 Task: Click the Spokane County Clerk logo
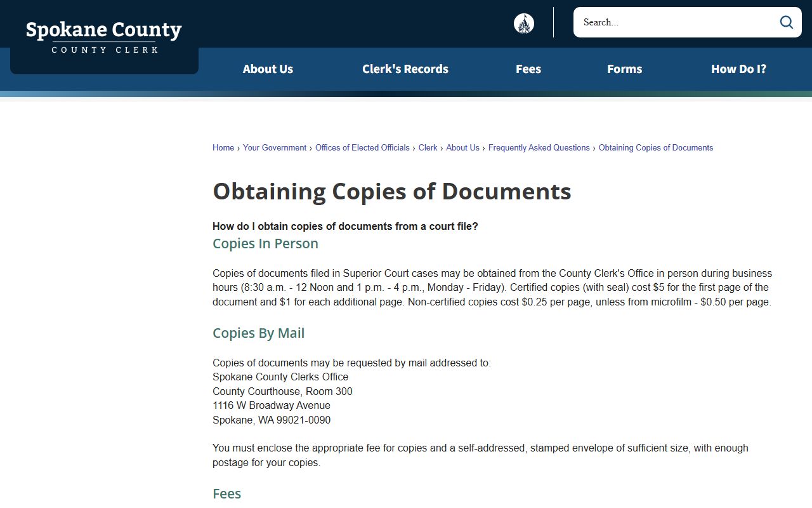[x=104, y=37]
